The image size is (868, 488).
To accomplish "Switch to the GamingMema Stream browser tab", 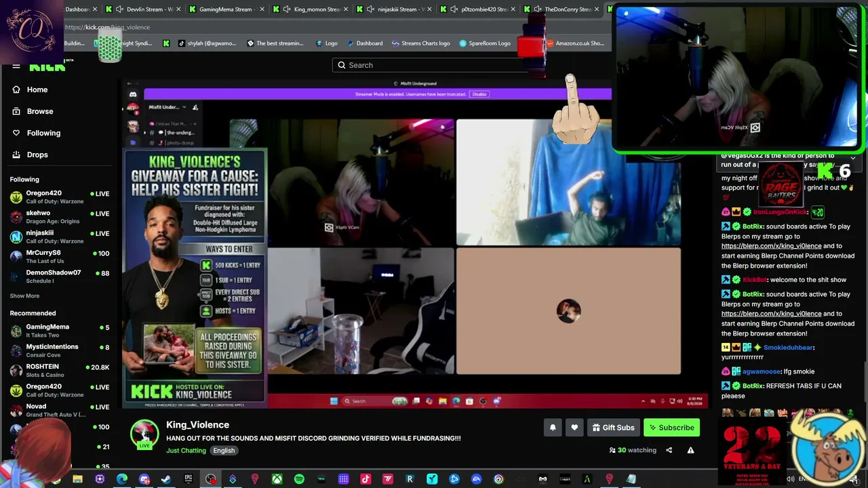I will 226,9.
